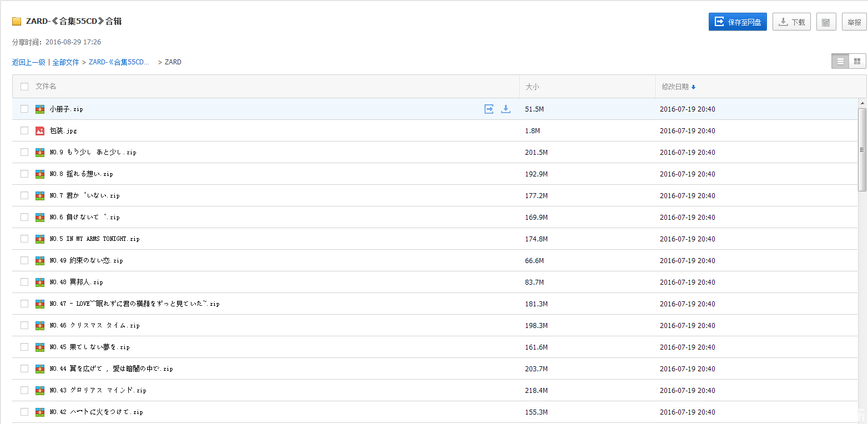Image resolution: width=868 pixels, height=424 pixels.
Task: Check the box for 包装.jpg
Action: (x=24, y=130)
